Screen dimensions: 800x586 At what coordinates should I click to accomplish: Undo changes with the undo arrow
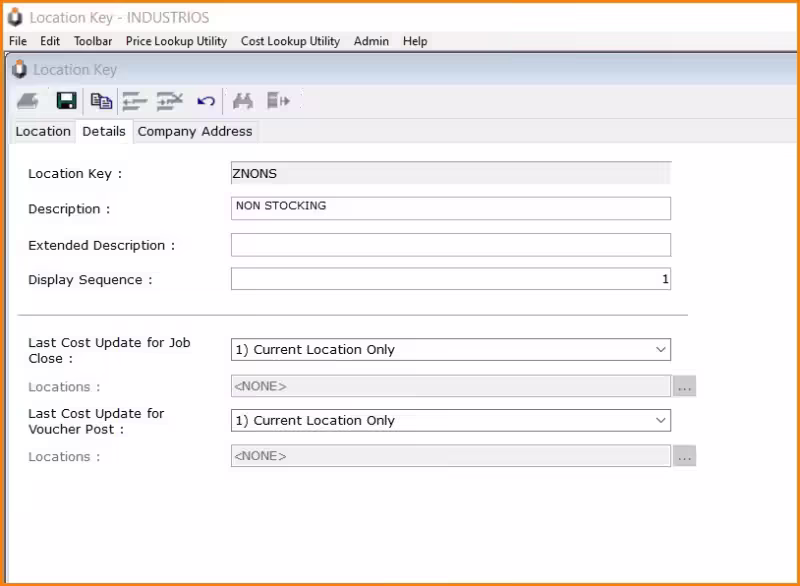point(206,101)
